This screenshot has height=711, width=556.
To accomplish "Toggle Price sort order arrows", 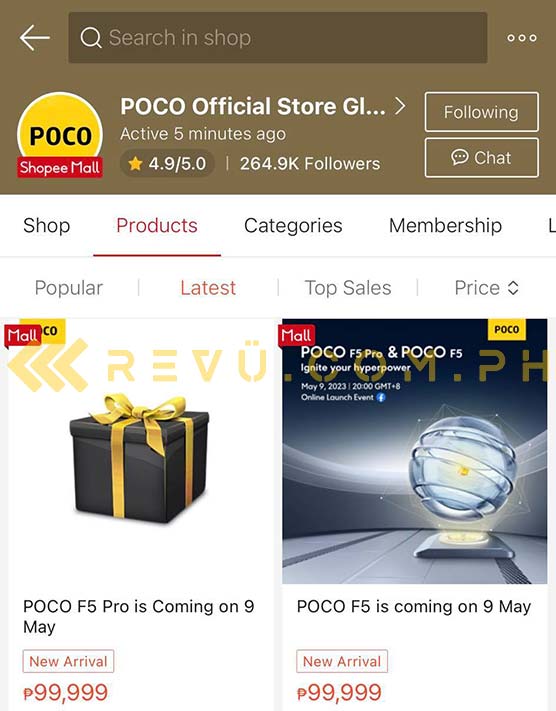I will coord(513,288).
